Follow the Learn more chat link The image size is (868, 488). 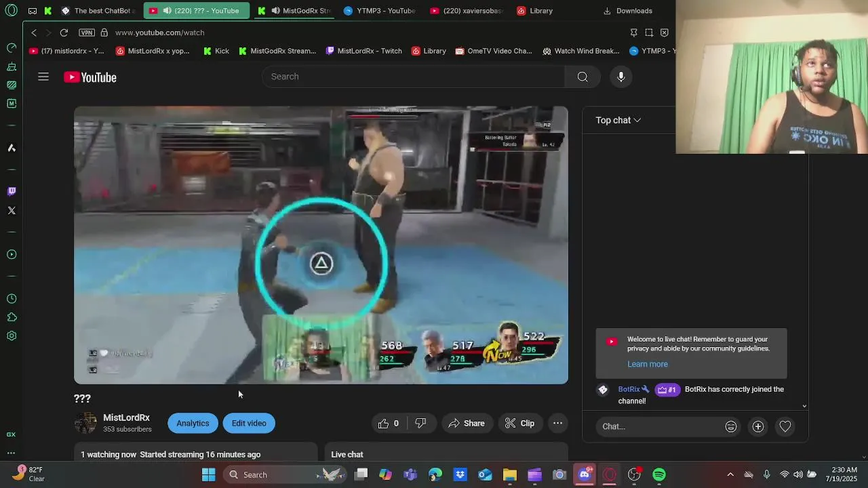648,364
